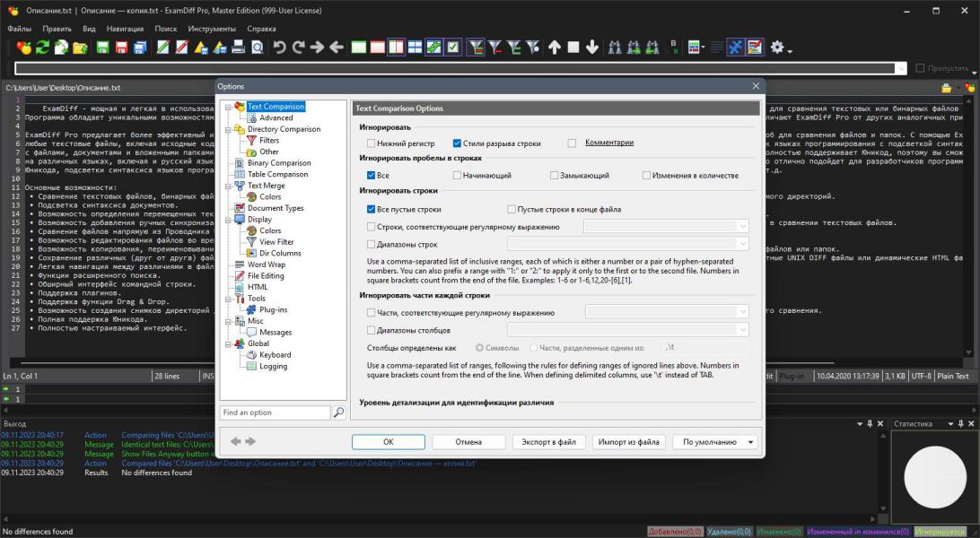This screenshot has height=538, width=980.
Task: Open the 'Навигация' menu
Action: coord(125,29)
